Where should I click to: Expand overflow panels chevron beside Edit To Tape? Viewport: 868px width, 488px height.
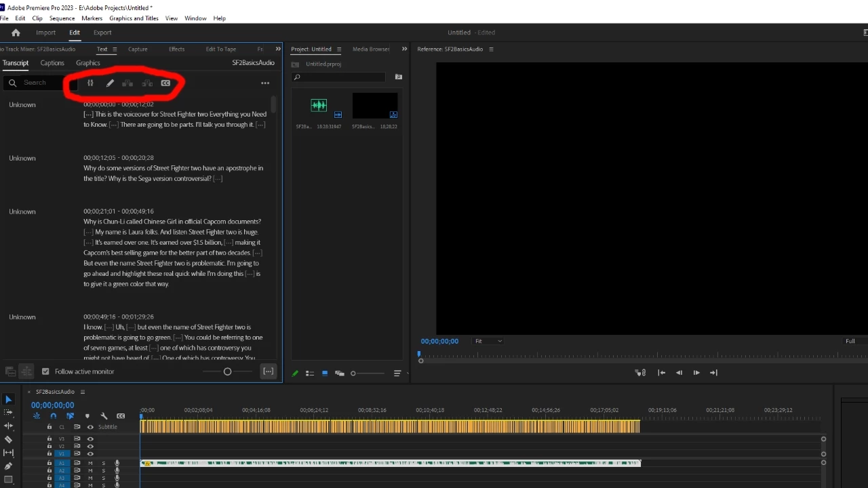click(278, 49)
